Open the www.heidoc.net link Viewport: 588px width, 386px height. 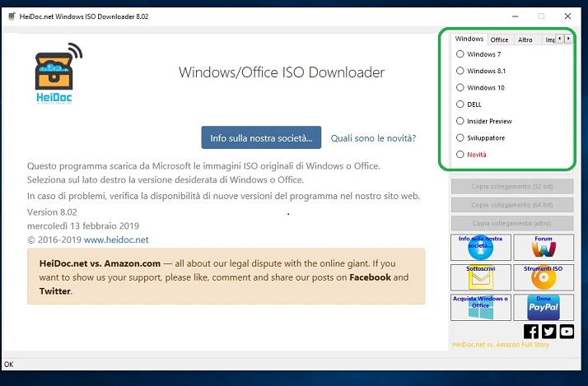(x=116, y=240)
